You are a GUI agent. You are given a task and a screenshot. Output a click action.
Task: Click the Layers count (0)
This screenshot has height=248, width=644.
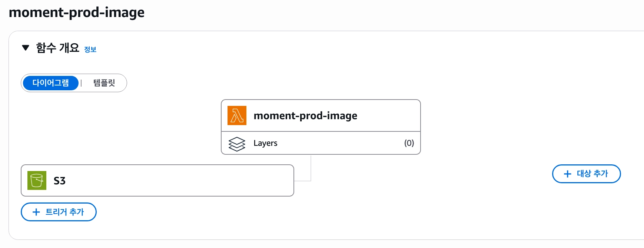[409, 143]
